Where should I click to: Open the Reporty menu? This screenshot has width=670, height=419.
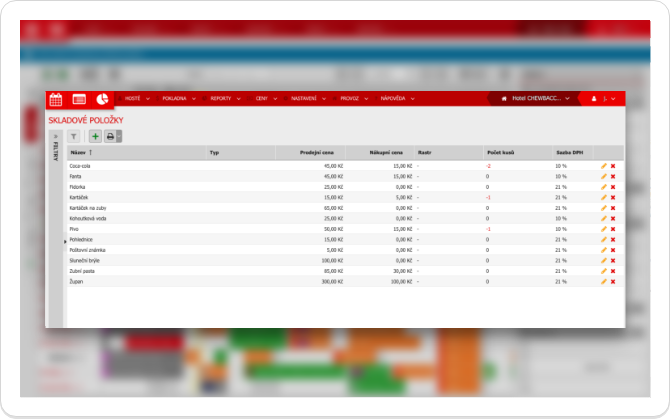(x=224, y=99)
